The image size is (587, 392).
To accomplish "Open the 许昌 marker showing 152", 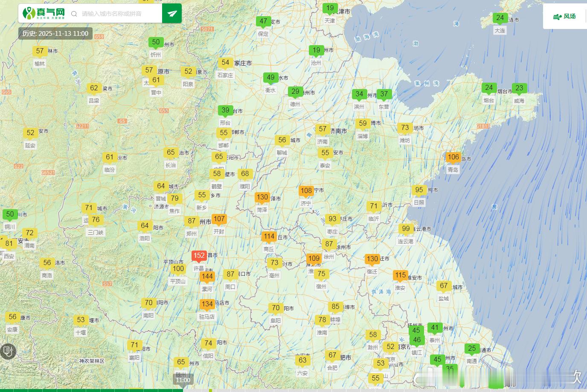I will pyautogui.click(x=199, y=256).
